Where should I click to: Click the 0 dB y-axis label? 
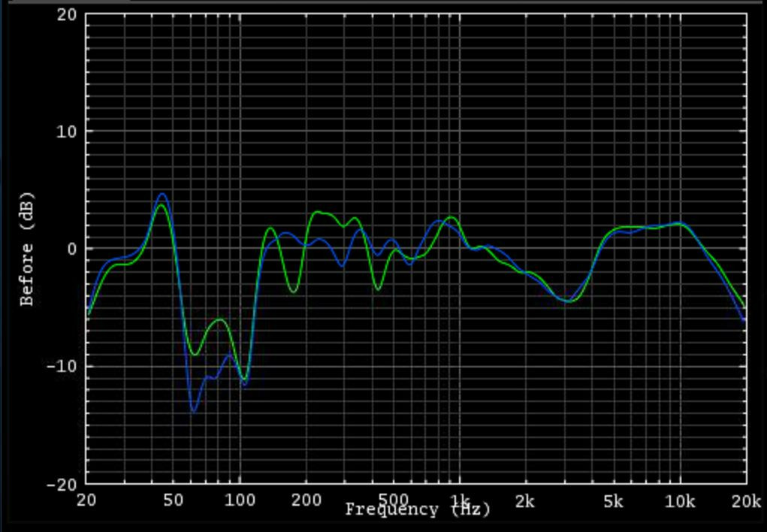click(x=72, y=249)
